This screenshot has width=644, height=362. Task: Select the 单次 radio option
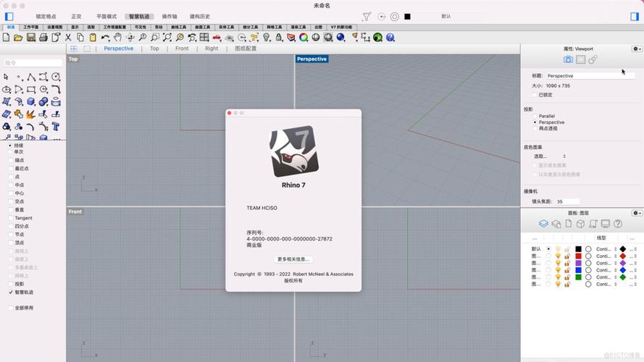click(10, 152)
